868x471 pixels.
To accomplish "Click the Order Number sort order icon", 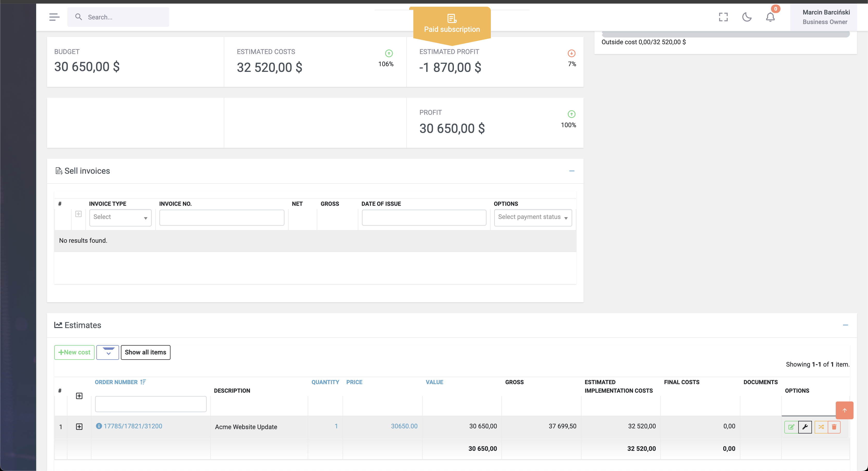I will tap(143, 382).
